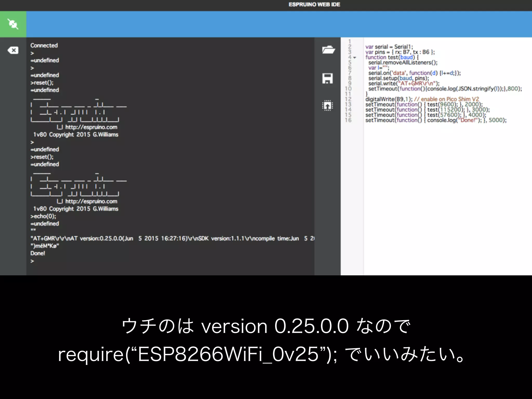532x399 pixels.
Task: Click the 'digitalWrite(B9,1);' code line
Action: (x=422, y=99)
